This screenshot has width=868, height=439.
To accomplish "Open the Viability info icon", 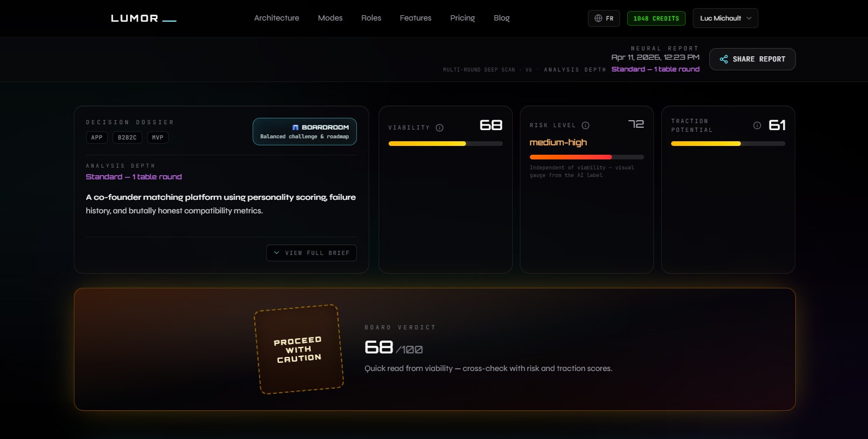I will (x=440, y=128).
